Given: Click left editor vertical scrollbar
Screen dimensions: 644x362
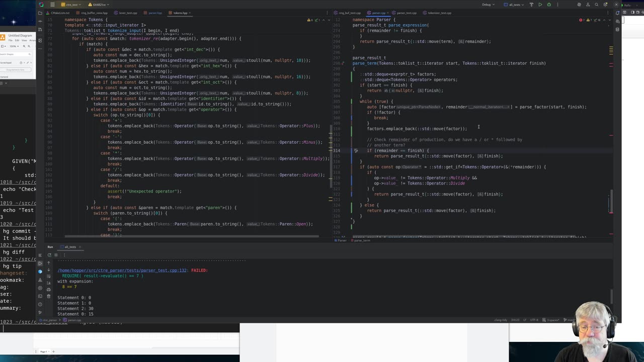Looking at the screenshot, I should 331,156.
